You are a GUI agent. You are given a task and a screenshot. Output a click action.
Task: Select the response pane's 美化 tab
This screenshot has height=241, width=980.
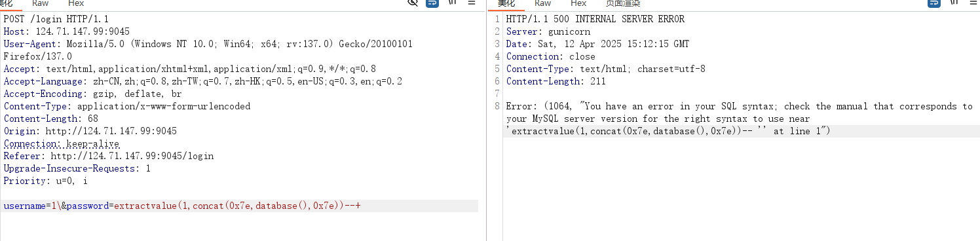coord(506,3)
